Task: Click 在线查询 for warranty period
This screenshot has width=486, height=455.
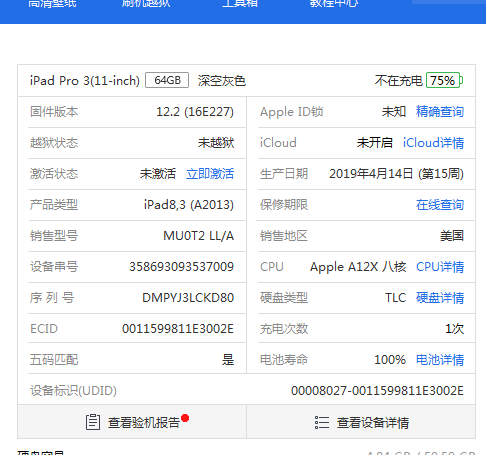Action: point(440,205)
